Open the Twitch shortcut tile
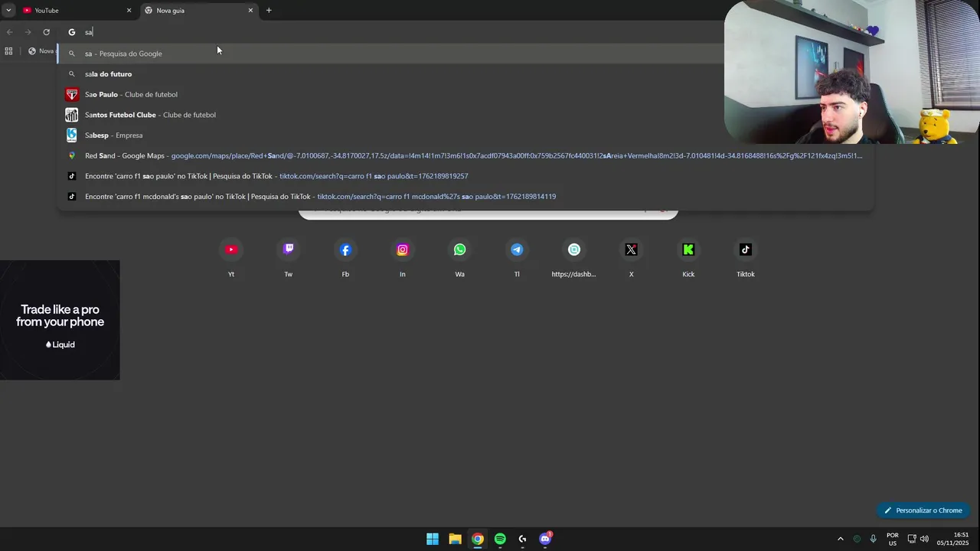980x551 pixels. pyautogui.click(x=289, y=258)
